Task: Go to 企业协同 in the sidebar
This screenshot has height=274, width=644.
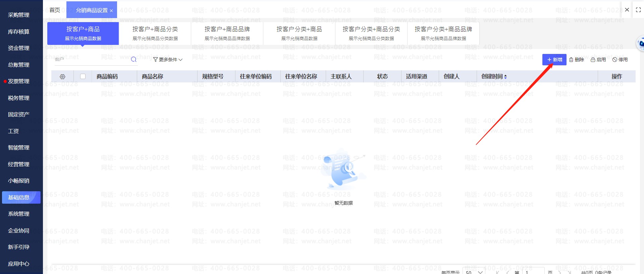Action: click(19, 230)
